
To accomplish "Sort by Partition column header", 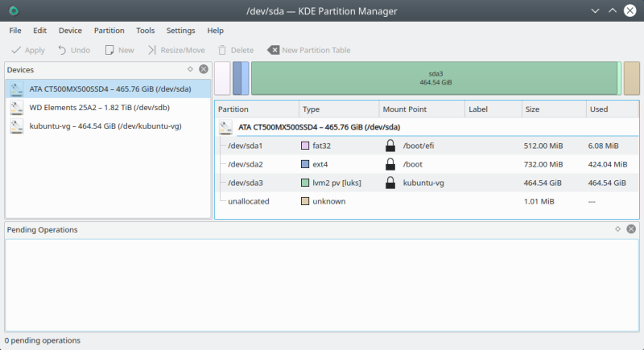I will point(257,109).
